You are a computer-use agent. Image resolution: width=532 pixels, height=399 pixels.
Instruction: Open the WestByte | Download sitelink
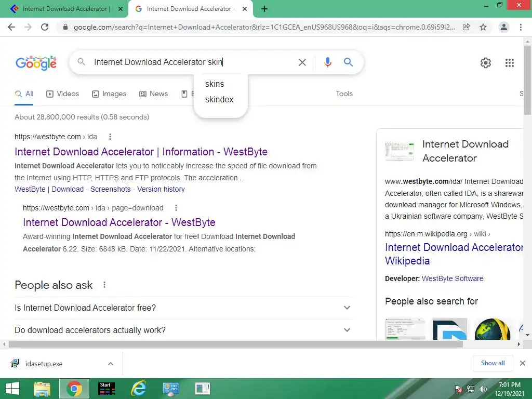(49, 189)
